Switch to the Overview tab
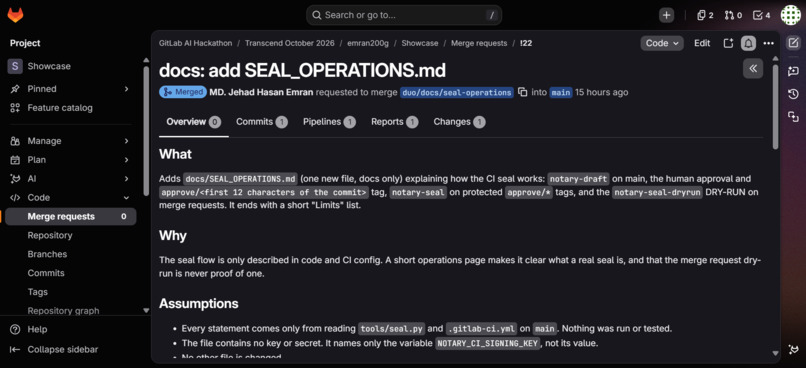This screenshot has height=368, width=806. click(x=193, y=122)
